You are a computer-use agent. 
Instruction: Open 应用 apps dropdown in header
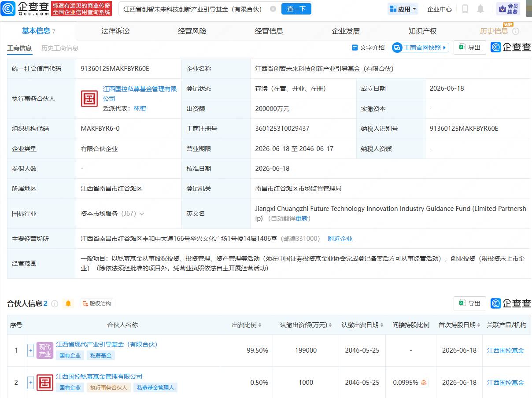[403, 9]
